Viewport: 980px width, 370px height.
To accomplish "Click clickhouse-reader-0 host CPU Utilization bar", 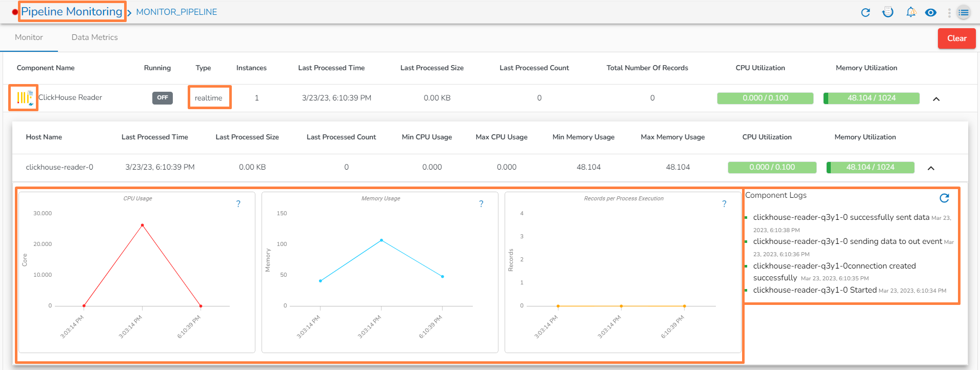I will [x=772, y=167].
